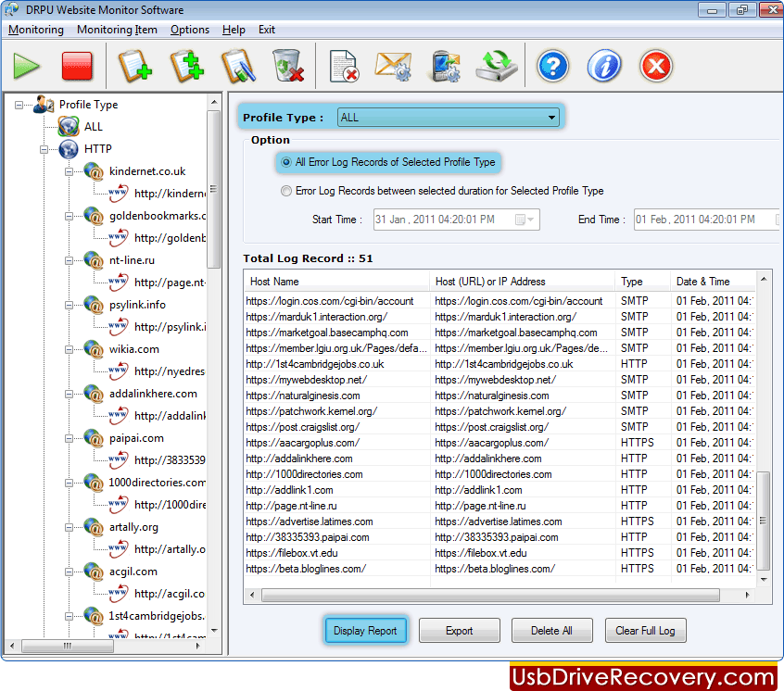784x691 pixels.
Task: Click the Exit menu item
Action: tap(267, 30)
